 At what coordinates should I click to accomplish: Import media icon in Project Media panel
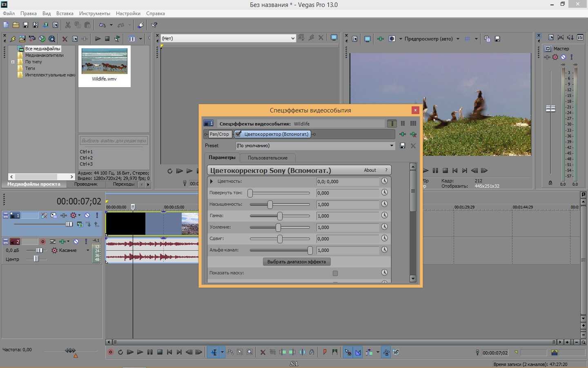(x=22, y=39)
